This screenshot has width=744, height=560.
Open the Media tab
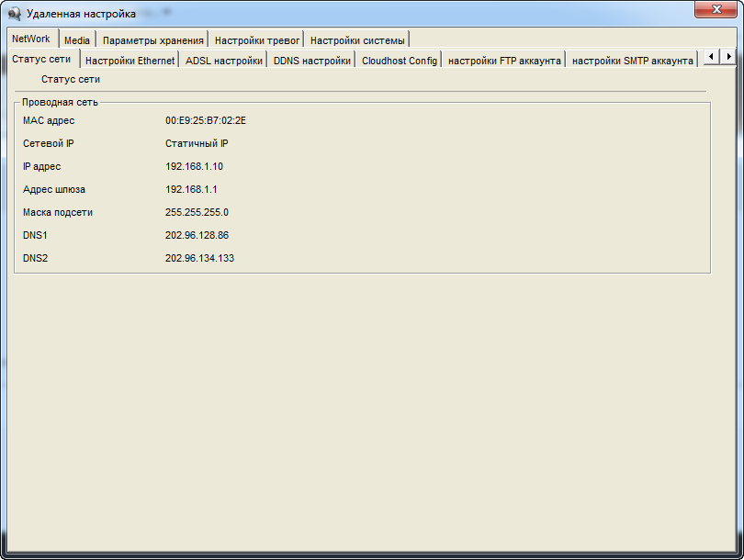[x=77, y=40]
